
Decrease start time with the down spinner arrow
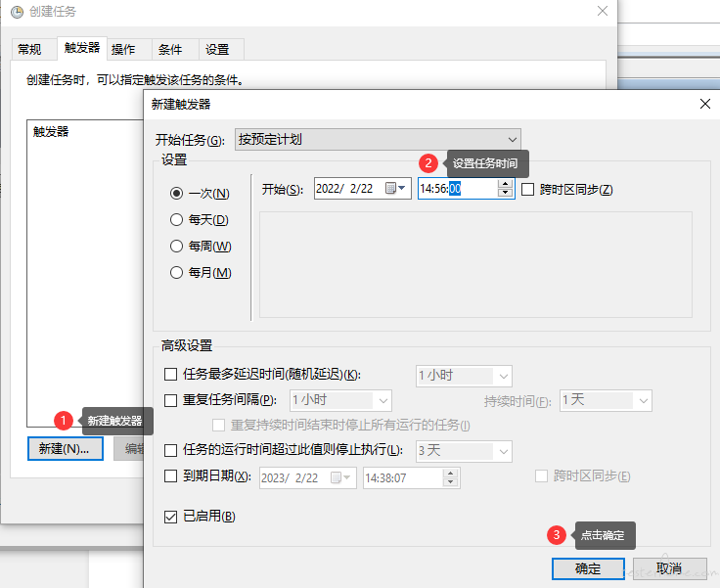click(x=505, y=193)
